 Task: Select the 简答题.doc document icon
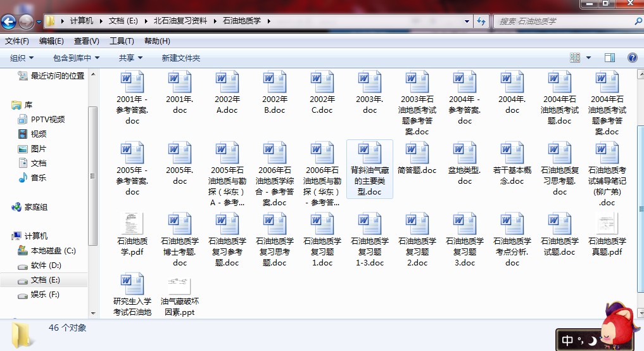pyautogui.click(x=417, y=153)
